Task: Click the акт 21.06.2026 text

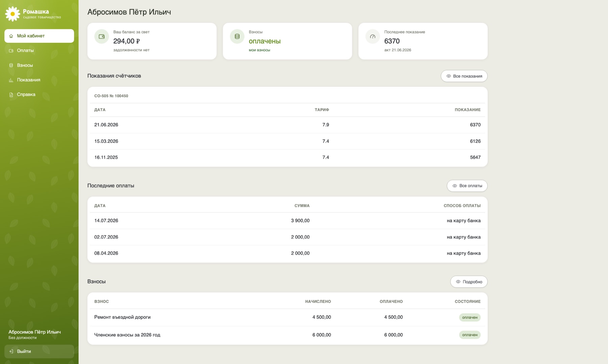Action: point(398,50)
